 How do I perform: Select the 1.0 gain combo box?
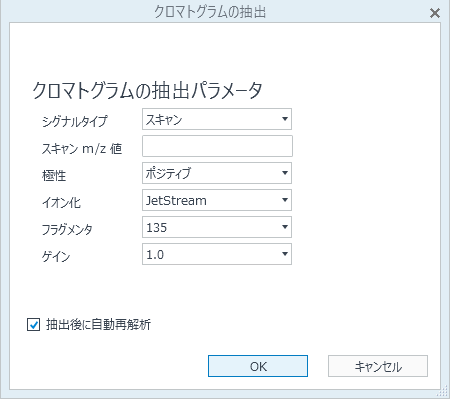pos(217,254)
